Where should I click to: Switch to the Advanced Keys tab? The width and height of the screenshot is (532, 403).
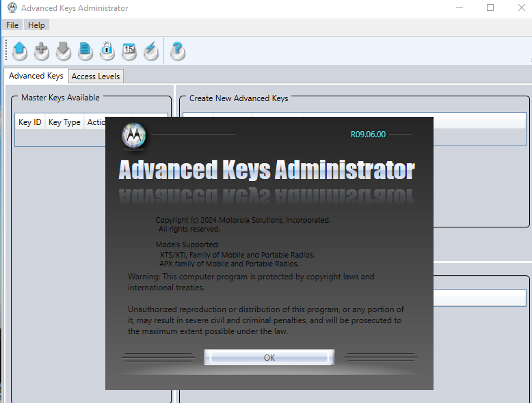coord(36,76)
